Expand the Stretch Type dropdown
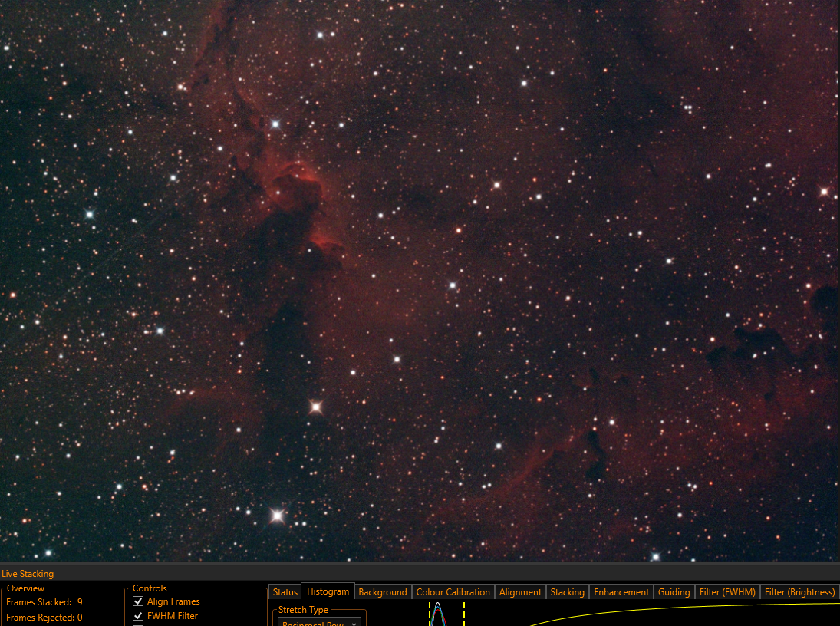This screenshot has width=840, height=626. tap(319, 622)
